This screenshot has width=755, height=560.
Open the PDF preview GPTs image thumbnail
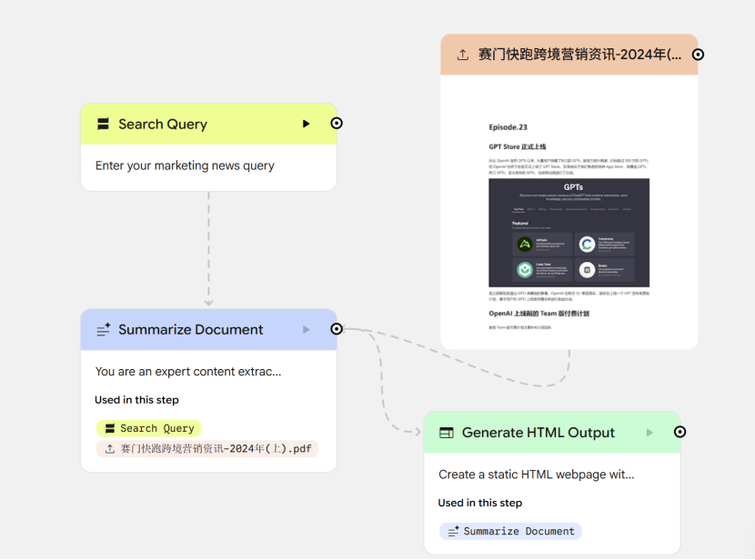coord(569,233)
